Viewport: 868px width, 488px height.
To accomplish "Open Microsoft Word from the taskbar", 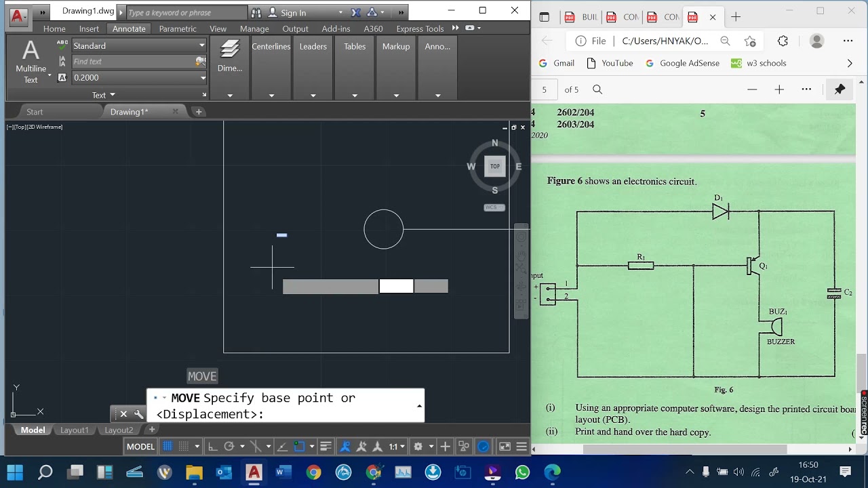I will 283,472.
